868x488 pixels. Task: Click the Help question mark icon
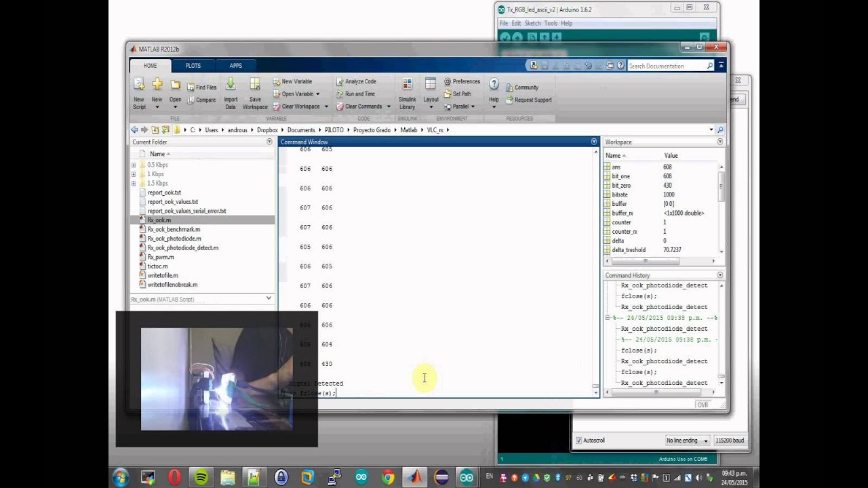(x=494, y=84)
